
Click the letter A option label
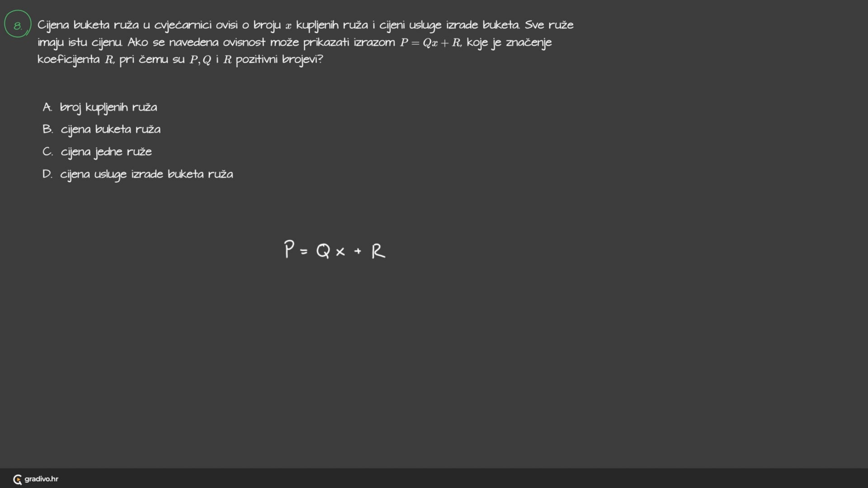tap(47, 107)
